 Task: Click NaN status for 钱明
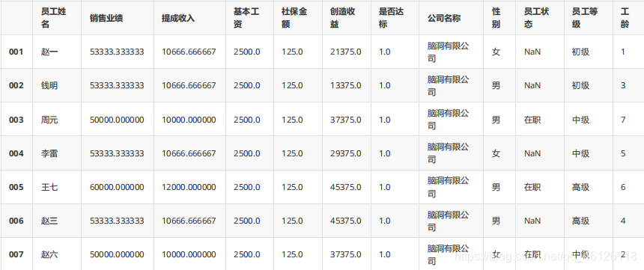[532, 85]
